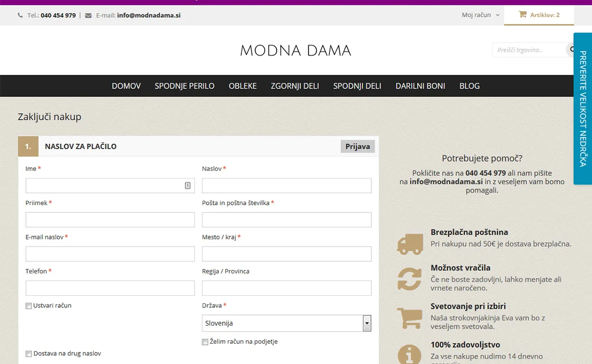
Task: Click the Možnost vračila heading
Action: pyautogui.click(x=460, y=268)
